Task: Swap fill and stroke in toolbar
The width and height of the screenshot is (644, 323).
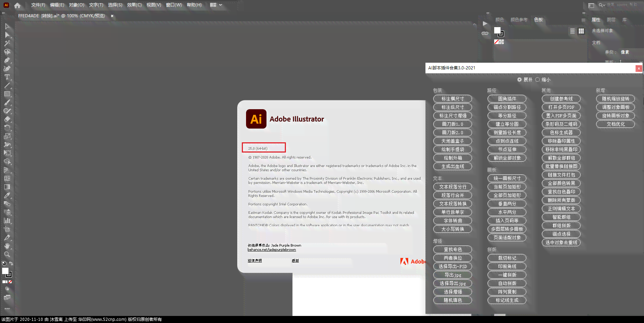Action: (11, 263)
